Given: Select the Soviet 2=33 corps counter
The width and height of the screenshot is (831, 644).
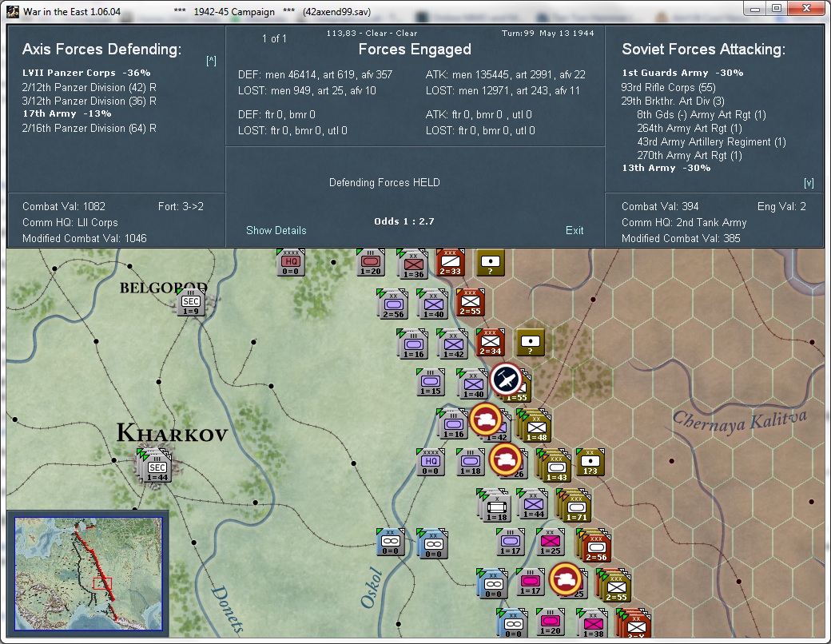Looking at the screenshot, I should click(450, 262).
